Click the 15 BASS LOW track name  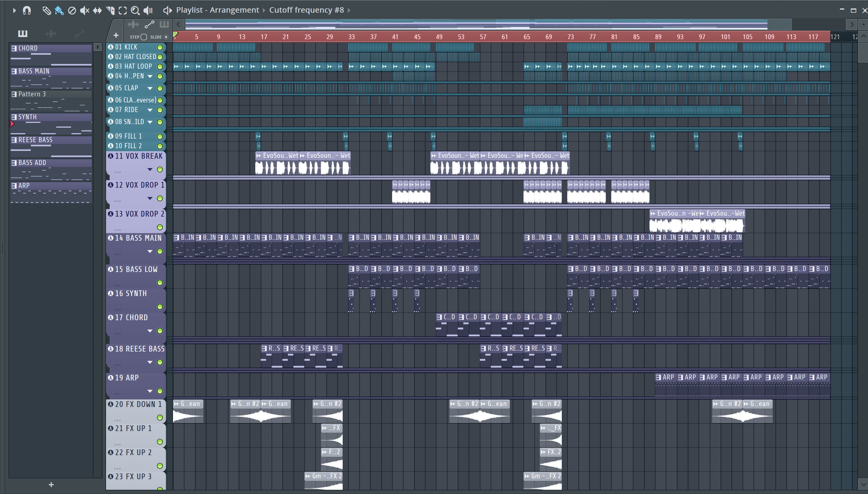point(136,269)
